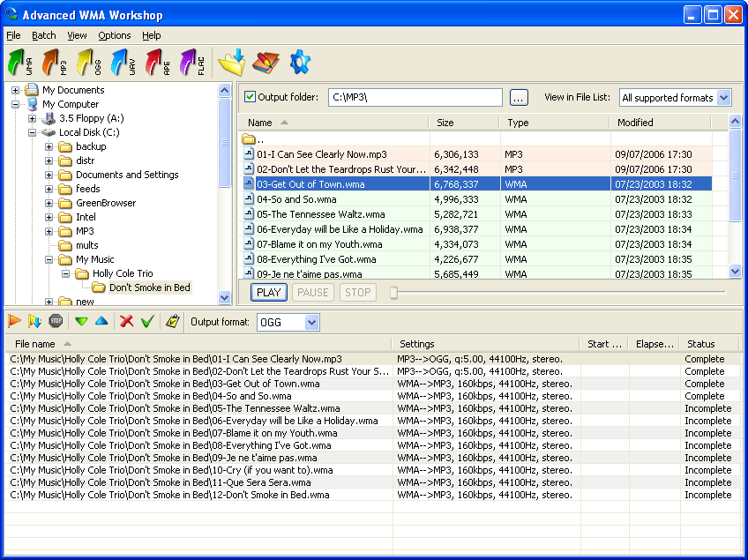Click the green down-pointing triangle icon

[81, 322]
